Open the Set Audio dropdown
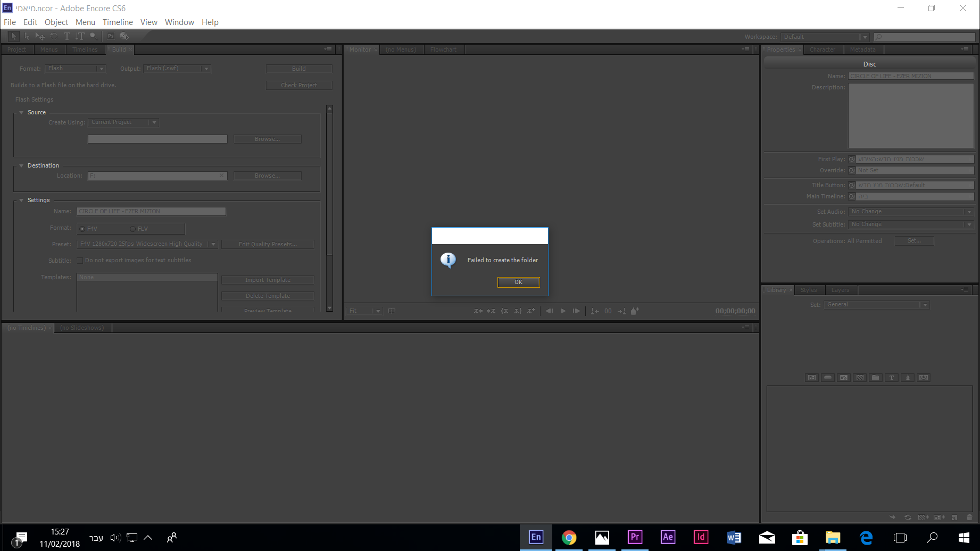Image resolution: width=980 pixels, height=551 pixels. coord(911,212)
